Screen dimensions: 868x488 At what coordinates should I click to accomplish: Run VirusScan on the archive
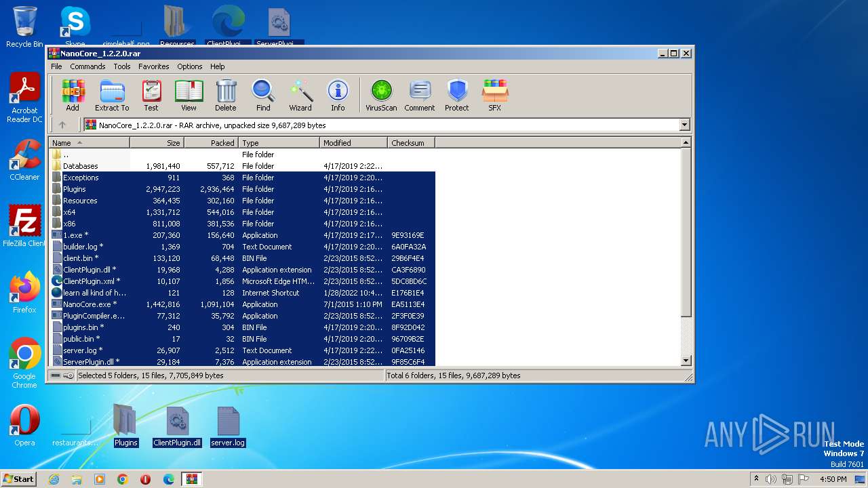tap(381, 95)
